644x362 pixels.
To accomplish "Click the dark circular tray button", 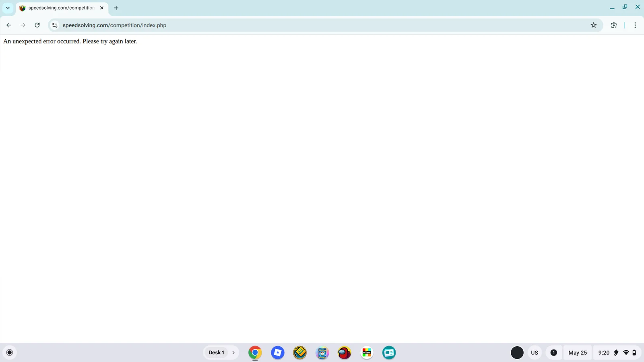I will tap(517, 353).
